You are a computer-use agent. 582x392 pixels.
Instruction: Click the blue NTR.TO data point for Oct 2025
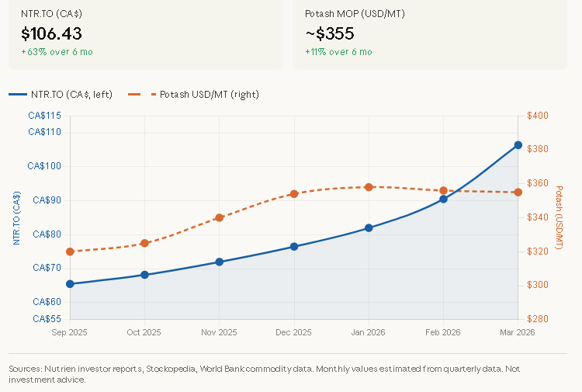point(144,275)
